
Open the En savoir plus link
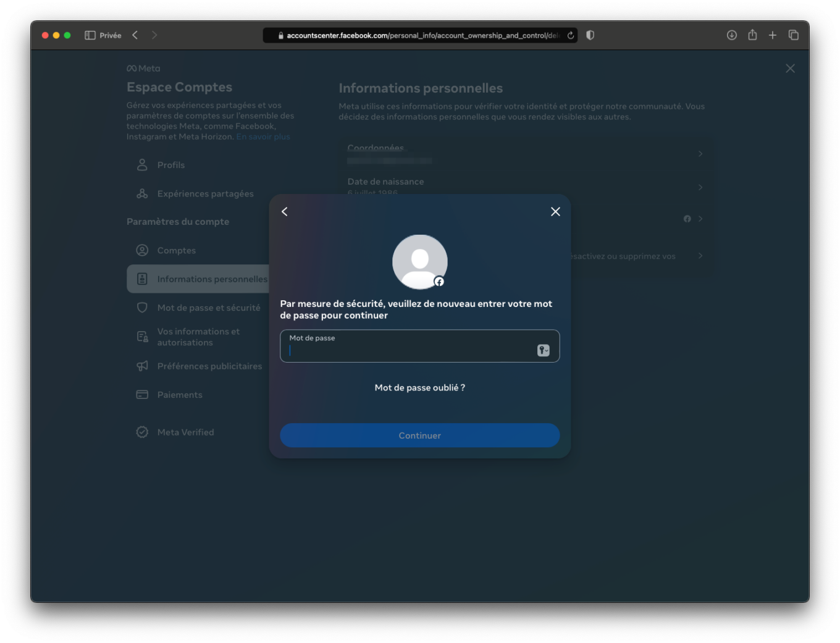point(263,137)
